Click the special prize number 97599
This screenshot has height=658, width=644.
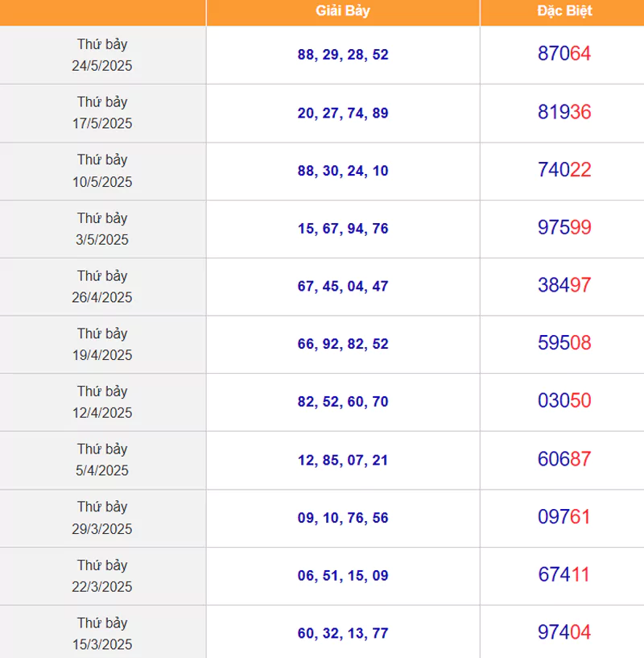click(x=564, y=227)
